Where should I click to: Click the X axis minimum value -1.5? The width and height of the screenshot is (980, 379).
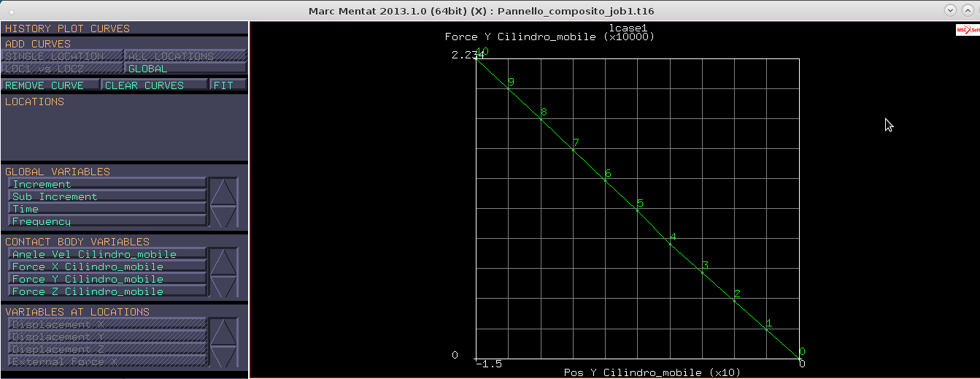pos(487,363)
